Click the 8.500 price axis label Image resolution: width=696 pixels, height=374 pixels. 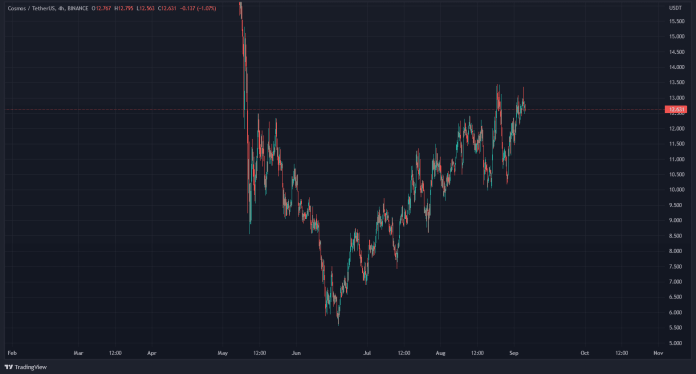676,236
